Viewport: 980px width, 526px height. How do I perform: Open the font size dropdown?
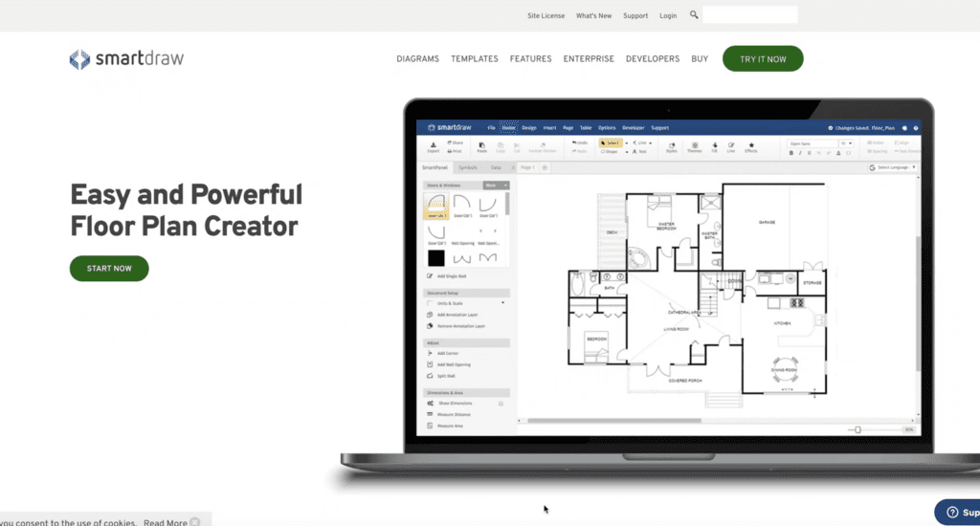(846, 143)
